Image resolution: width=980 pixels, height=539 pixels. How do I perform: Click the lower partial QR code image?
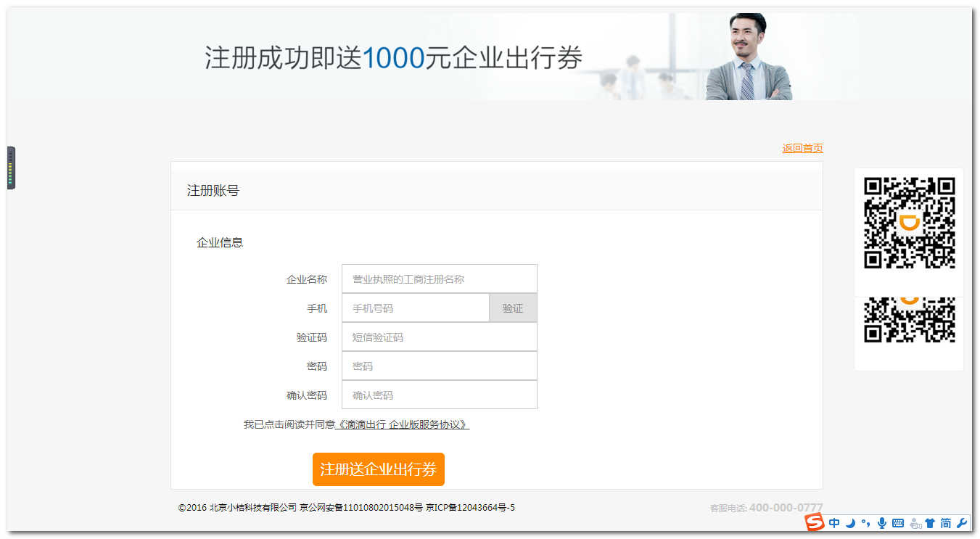point(909,320)
